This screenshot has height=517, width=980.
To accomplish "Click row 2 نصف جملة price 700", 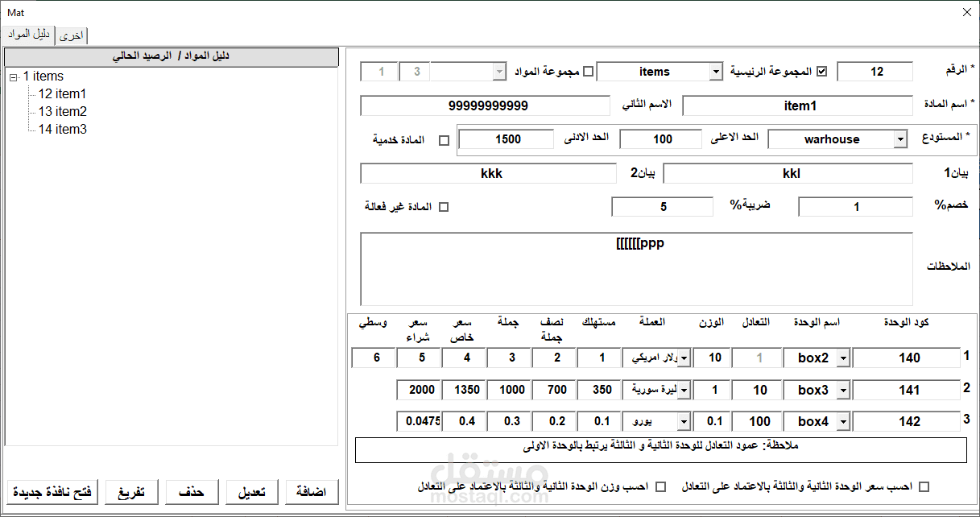I will [553, 390].
